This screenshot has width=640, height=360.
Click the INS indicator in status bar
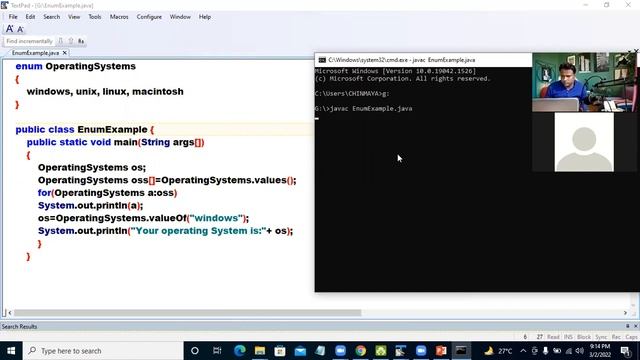tap(568, 337)
